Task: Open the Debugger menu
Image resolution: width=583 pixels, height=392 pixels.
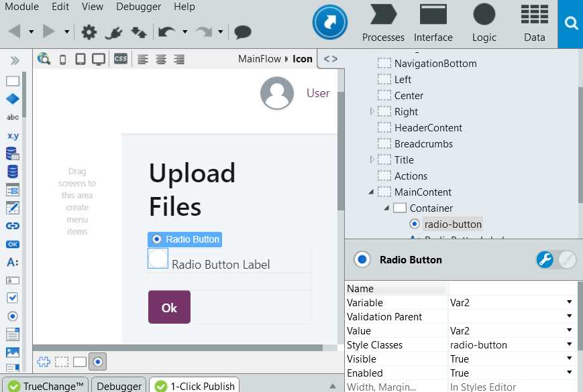Action: coord(138,7)
